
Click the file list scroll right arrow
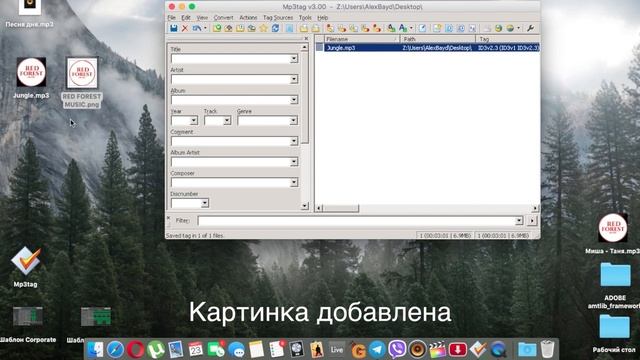click(535, 208)
